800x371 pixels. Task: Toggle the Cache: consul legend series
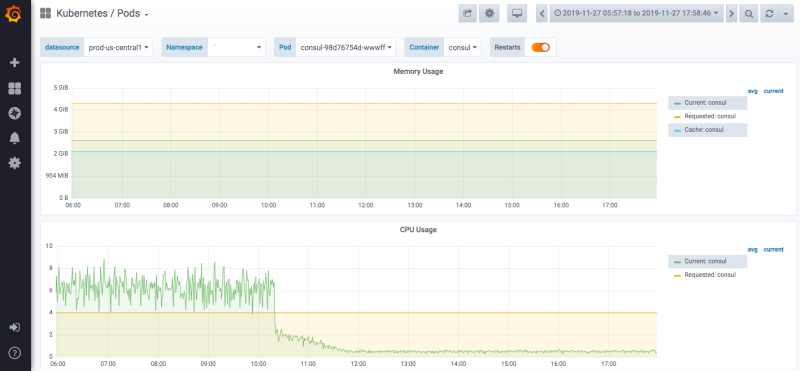707,130
